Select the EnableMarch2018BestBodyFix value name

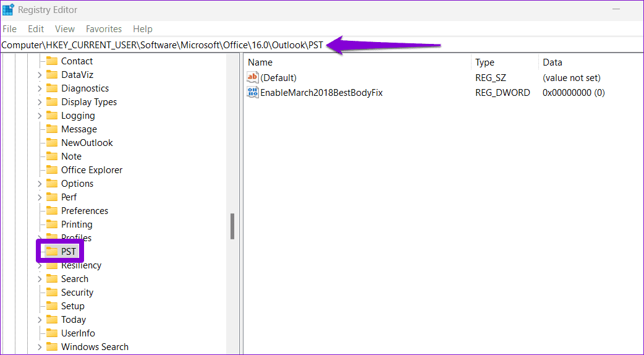pos(321,92)
